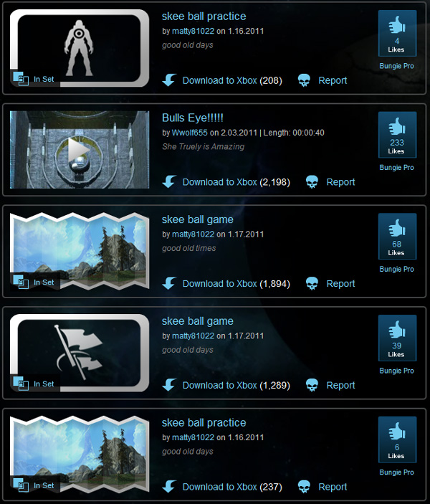The height and width of the screenshot is (504, 430).
Task: Click thumbs-up icon showing 39 Likes
Action: click(397, 330)
